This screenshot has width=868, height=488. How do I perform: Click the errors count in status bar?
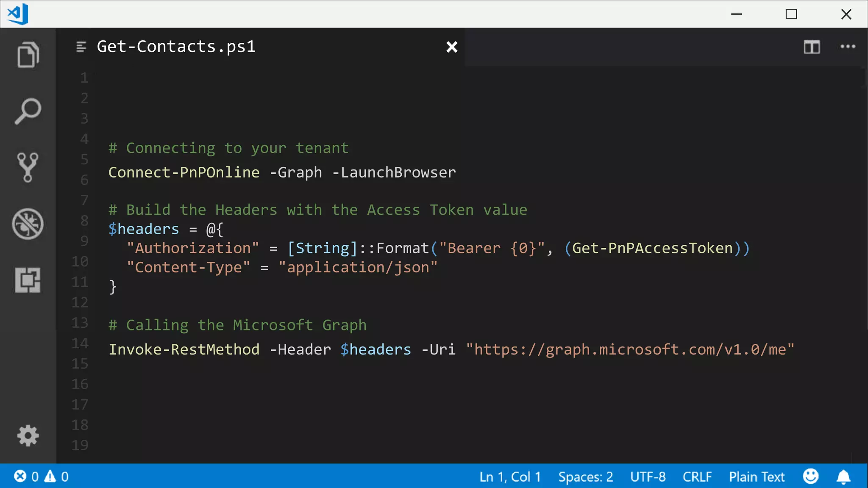point(26,477)
